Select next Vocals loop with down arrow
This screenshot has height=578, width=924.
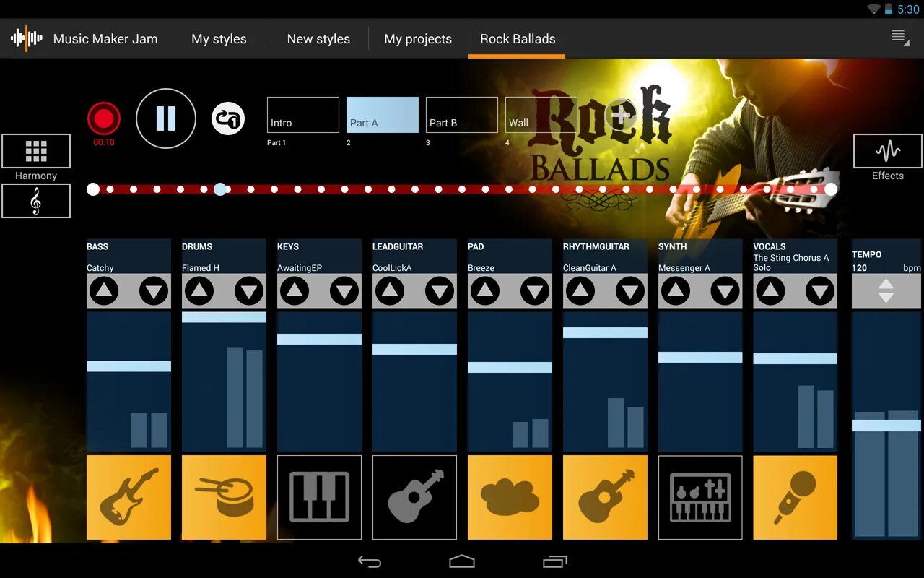821,291
